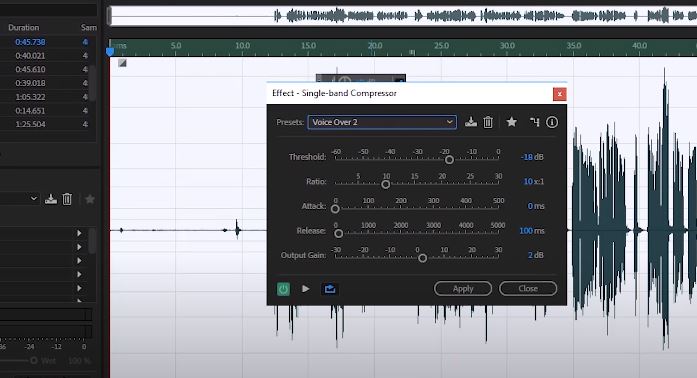Image resolution: width=697 pixels, height=378 pixels.
Task: Delete preset trash icon in left panel
Action: pos(67,199)
